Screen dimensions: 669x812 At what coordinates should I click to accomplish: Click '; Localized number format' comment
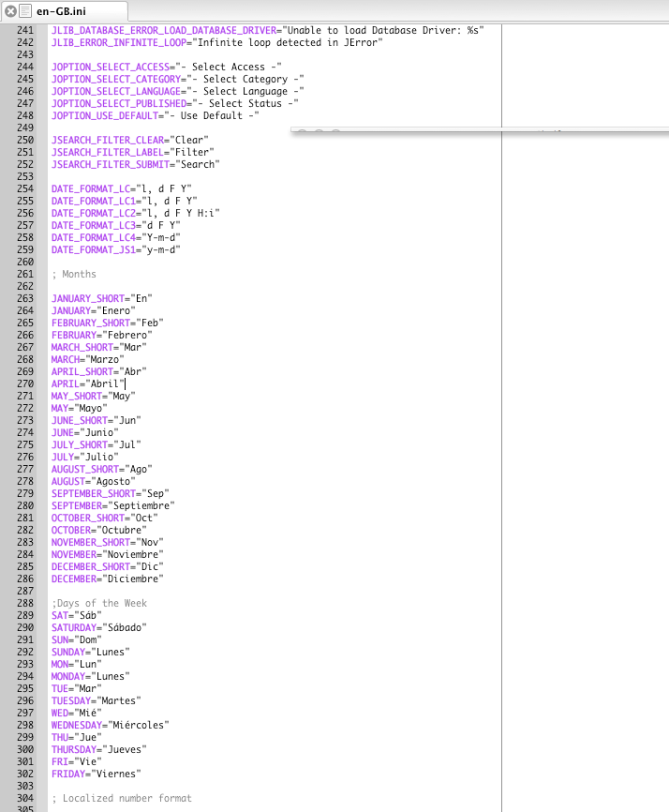pyautogui.click(x=122, y=798)
